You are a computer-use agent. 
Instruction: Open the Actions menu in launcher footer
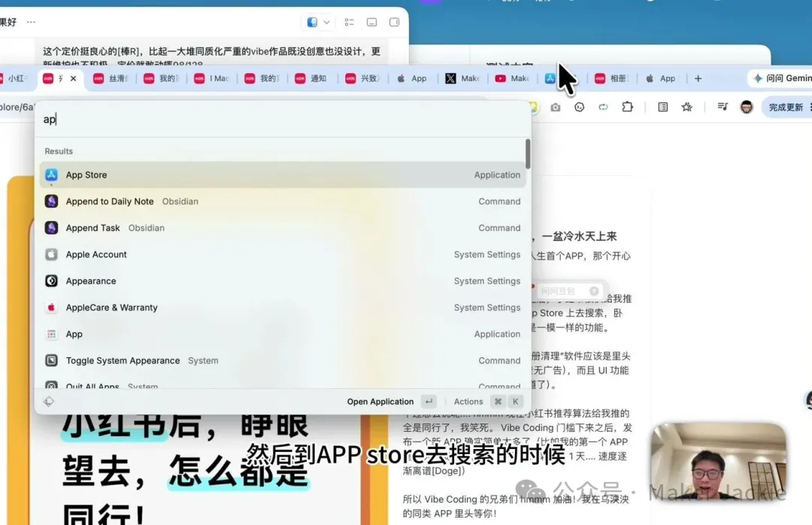click(468, 402)
